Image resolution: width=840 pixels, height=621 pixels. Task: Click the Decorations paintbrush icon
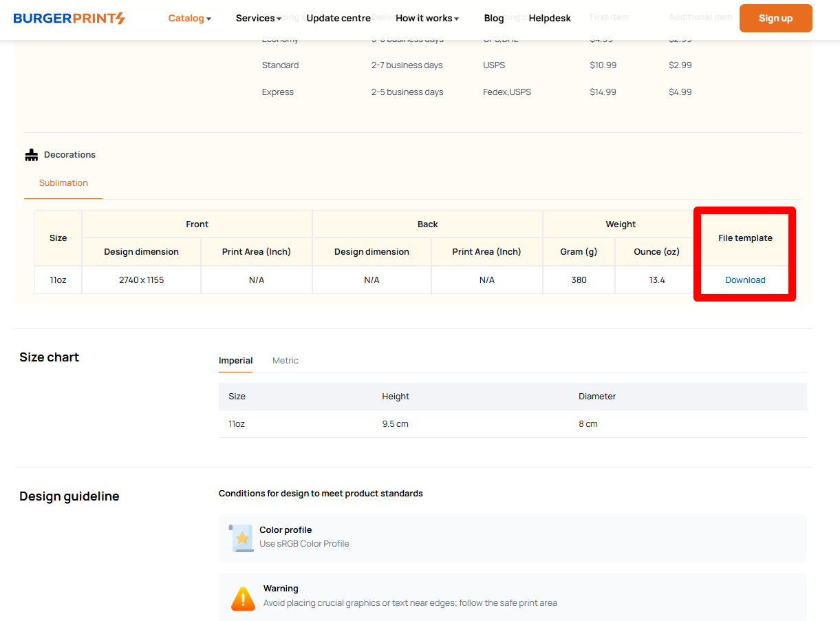pyautogui.click(x=32, y=155)
